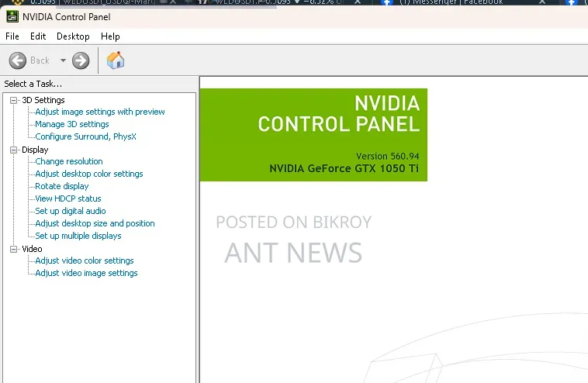Click the Version 560.94 text
The height and width of the screenshot is (383, 588).
(x=387, y=156)
